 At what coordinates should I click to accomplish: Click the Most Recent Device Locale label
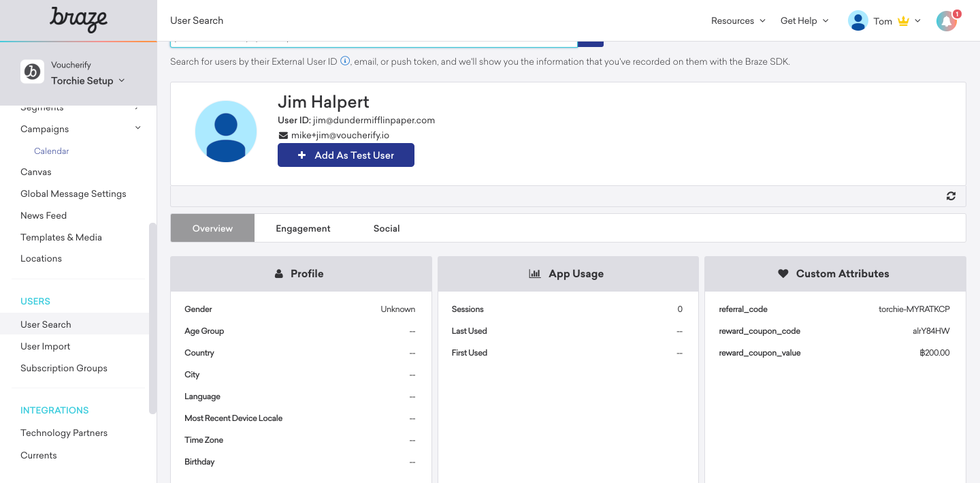click(x=233, y=418)
